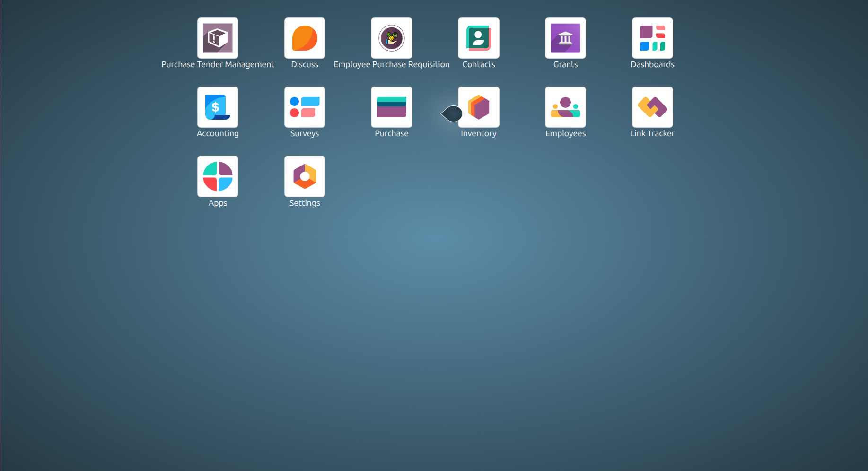Click the 'Apps' text label
This screenshot has width=868, height=471.
pos(218,203)
